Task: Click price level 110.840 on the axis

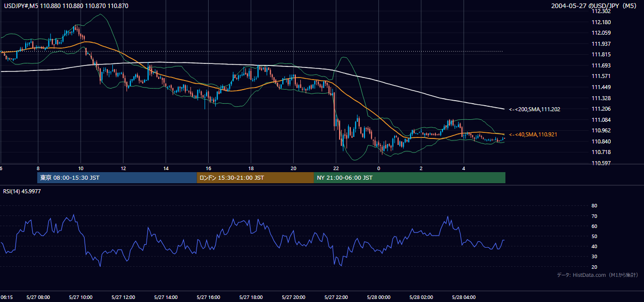Action: tap(601, 141)
